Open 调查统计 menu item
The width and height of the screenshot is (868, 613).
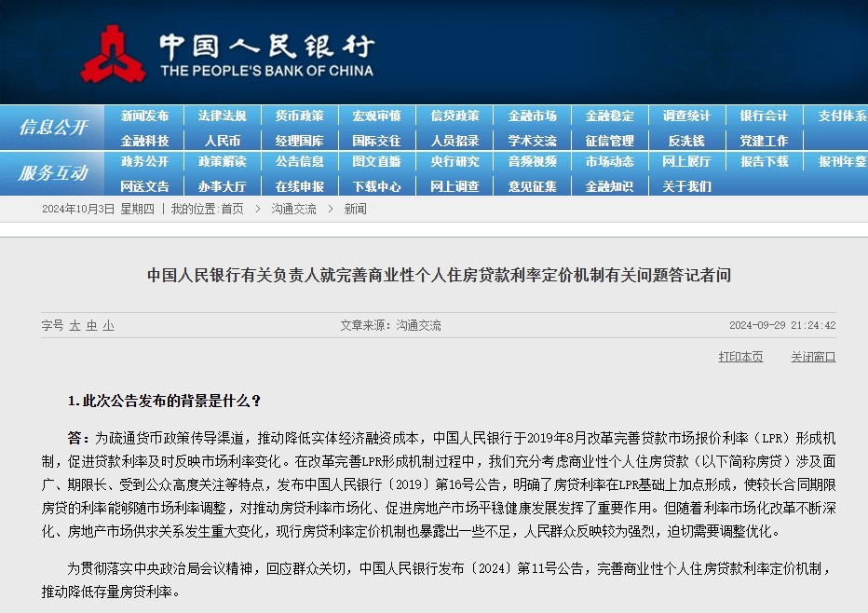point(686,116)
